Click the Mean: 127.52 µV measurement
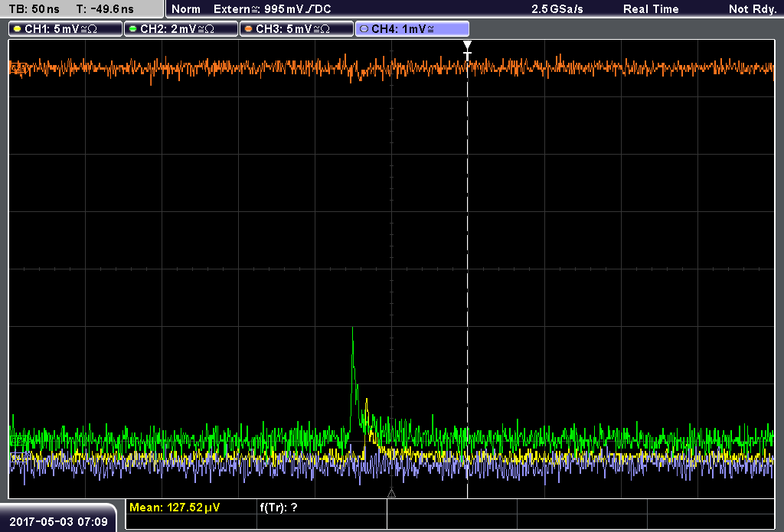This screenshot has width=784, height=532. tap(175, 508)
